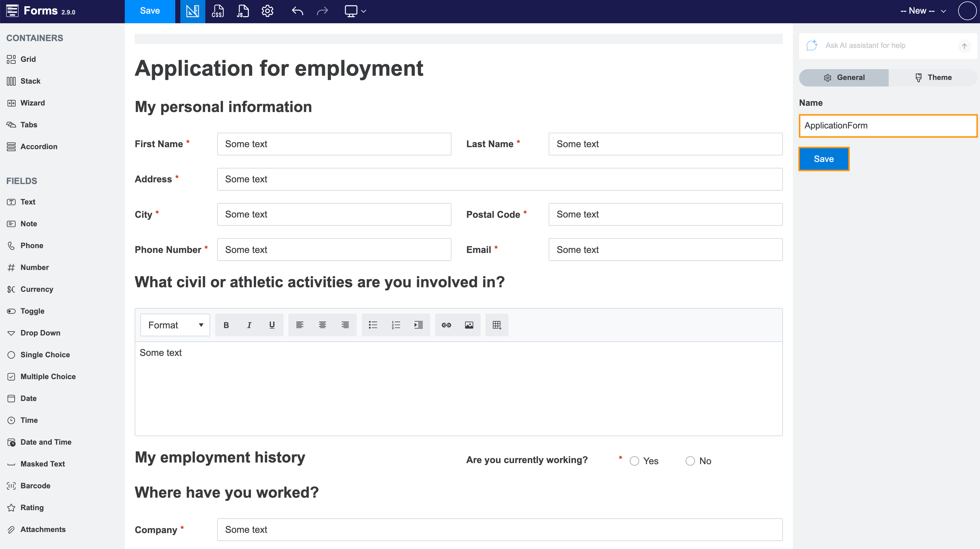The width and height of the screenshot is (980, 549).
Task: Pick the Rating field type
Action: pos(25,508)
